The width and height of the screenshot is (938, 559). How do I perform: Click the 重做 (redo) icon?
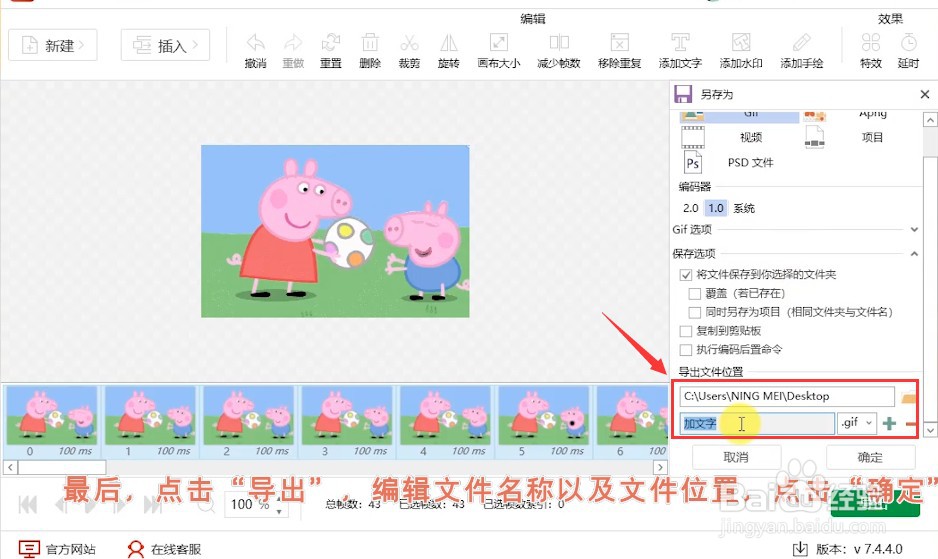(293, 43)
